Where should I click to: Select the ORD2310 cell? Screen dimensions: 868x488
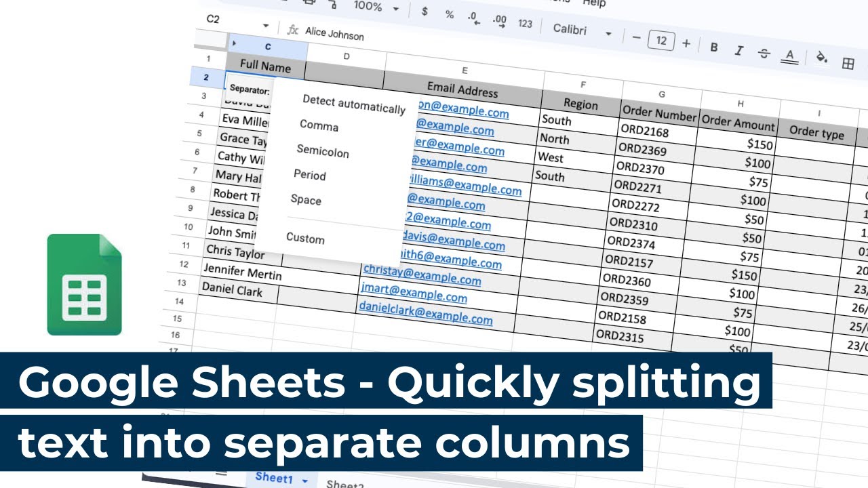coord(646,224)
